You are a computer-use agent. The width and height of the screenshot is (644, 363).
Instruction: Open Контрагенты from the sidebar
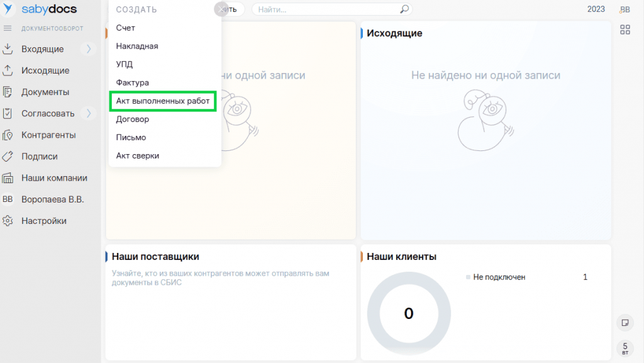pyautogui.click(x=48, y=135)
